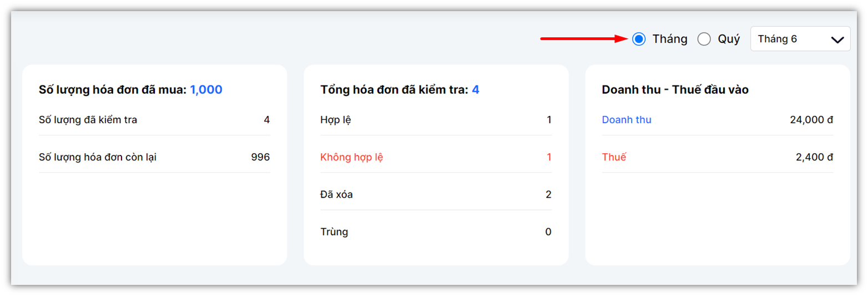Click the blue 1,000 purchased invoices number
Screen dimensions: 868x296
206,90
